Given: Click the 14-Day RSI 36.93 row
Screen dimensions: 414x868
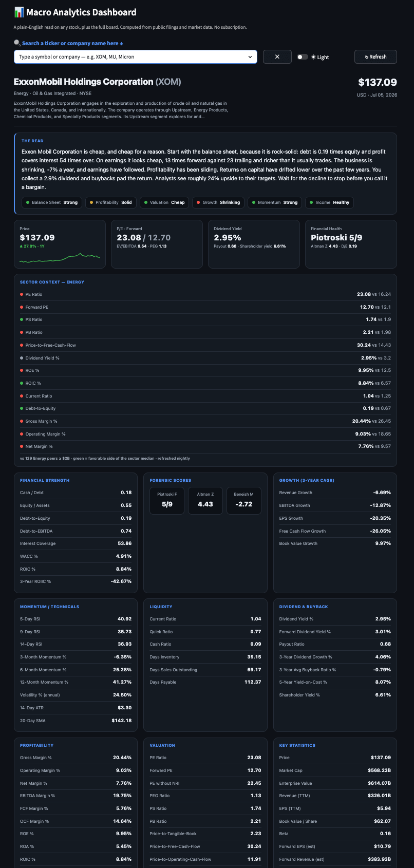Looking at the screenshot, I should (x=76, y=644).
